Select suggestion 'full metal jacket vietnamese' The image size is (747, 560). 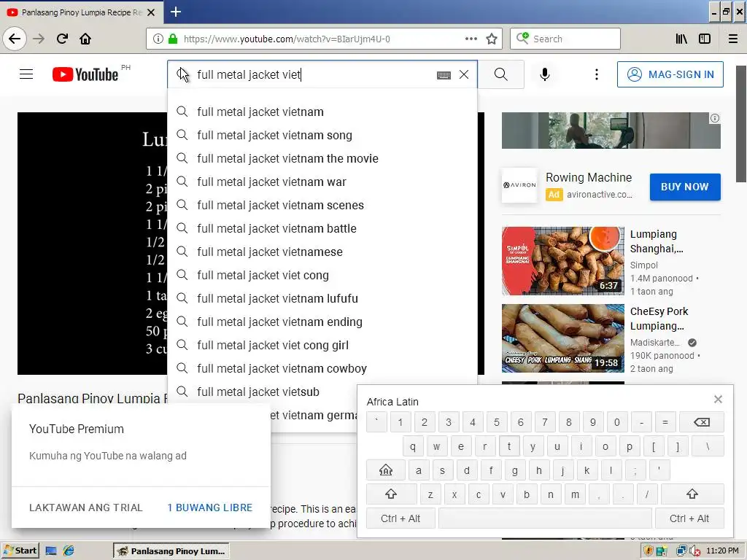(x=322, y=252)
